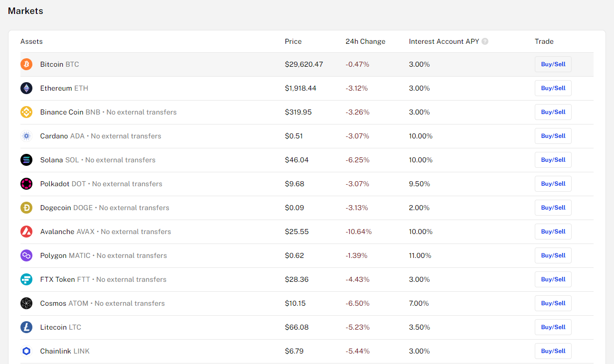Select the Chainlink LINK asset name
Image resolution: width=614 pixels, height=364 pixels.
pyautogui.click(x=65, y=351)
